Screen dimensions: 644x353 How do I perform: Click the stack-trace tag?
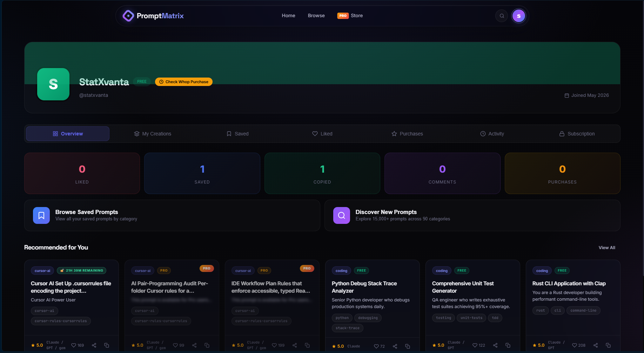[348, 328]
